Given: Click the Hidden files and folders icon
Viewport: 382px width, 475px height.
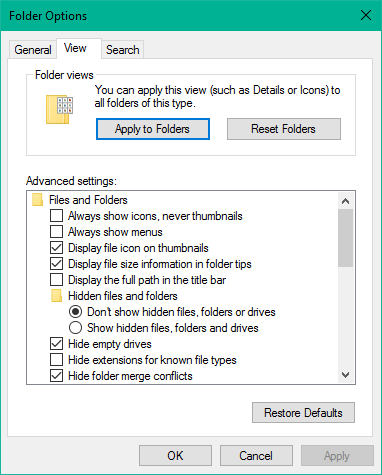Looking at the screenshot, I should click(56, 296).
